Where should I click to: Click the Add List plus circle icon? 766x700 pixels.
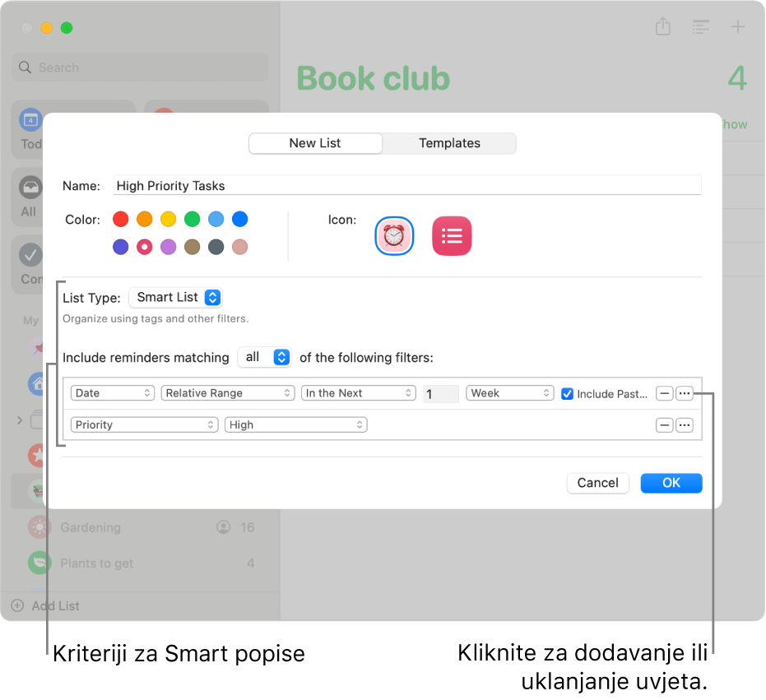point(17,605)
